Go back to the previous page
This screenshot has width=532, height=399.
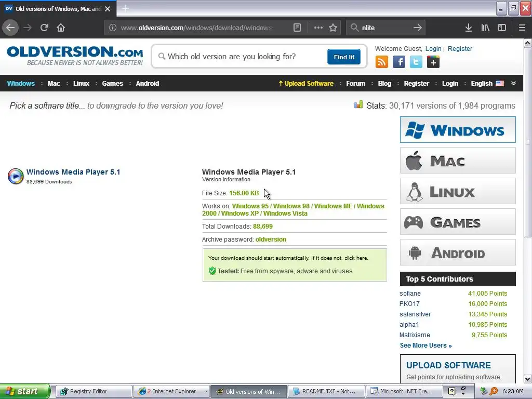point(10,28)
